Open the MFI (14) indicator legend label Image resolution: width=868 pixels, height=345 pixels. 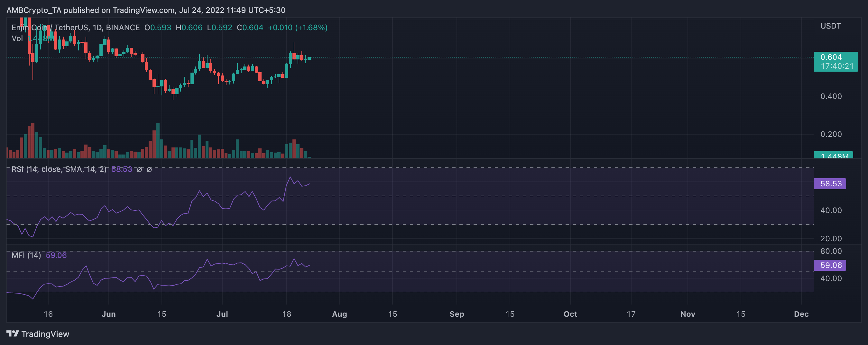click(x=26, y=255)
